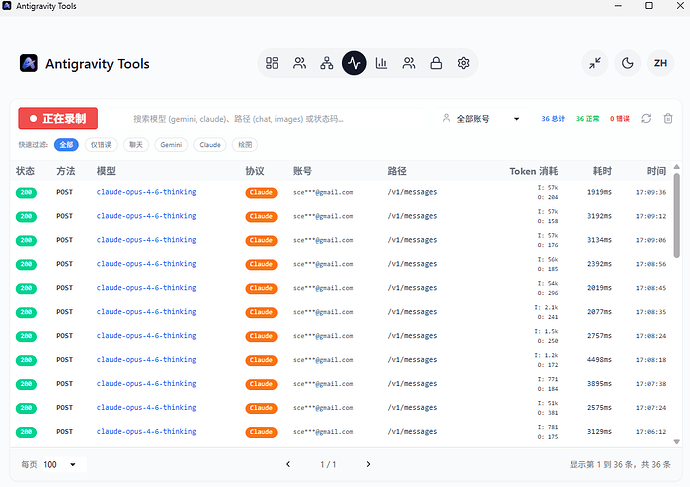The height and width of the screenshot is (487, 690).
Task: Stop recording with the red 正在录制 button
Action: (58, 118)
